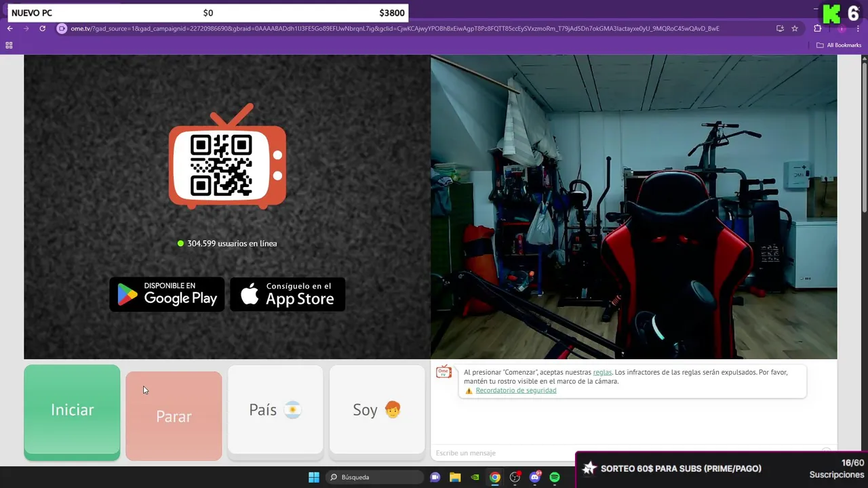Open OBS Studio from the taskbar

515,477
